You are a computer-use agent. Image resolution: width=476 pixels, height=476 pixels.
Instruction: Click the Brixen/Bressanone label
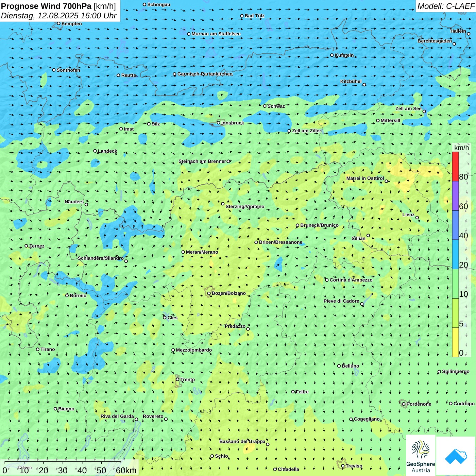(x=280, y=242)
